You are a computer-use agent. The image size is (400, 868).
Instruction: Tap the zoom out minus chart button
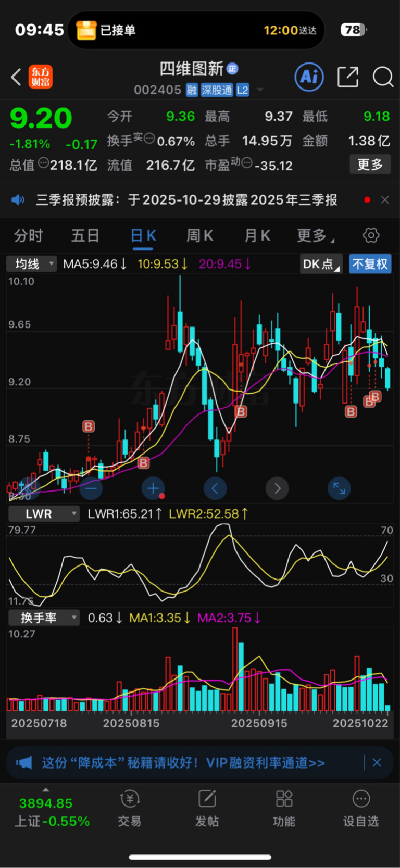[x=91, y=488]
